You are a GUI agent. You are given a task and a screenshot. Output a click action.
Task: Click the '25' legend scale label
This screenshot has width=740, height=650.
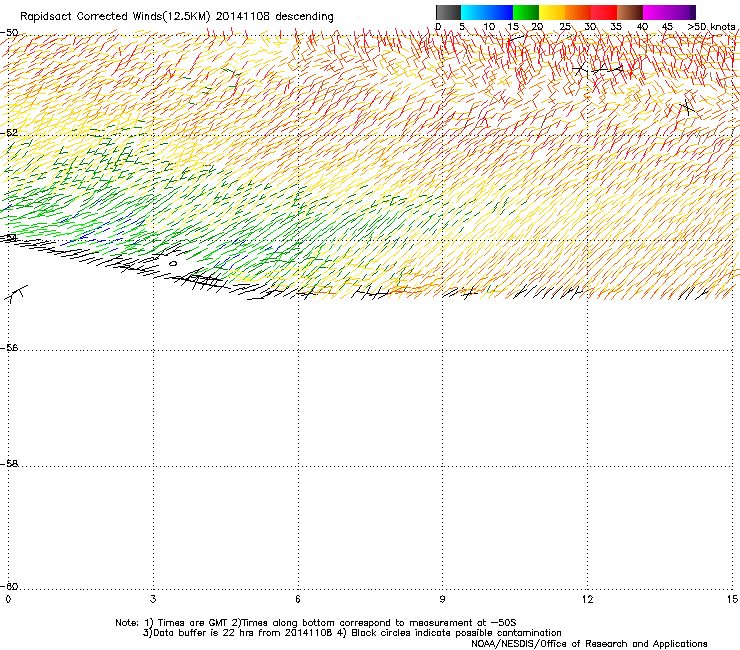(565, 27)
